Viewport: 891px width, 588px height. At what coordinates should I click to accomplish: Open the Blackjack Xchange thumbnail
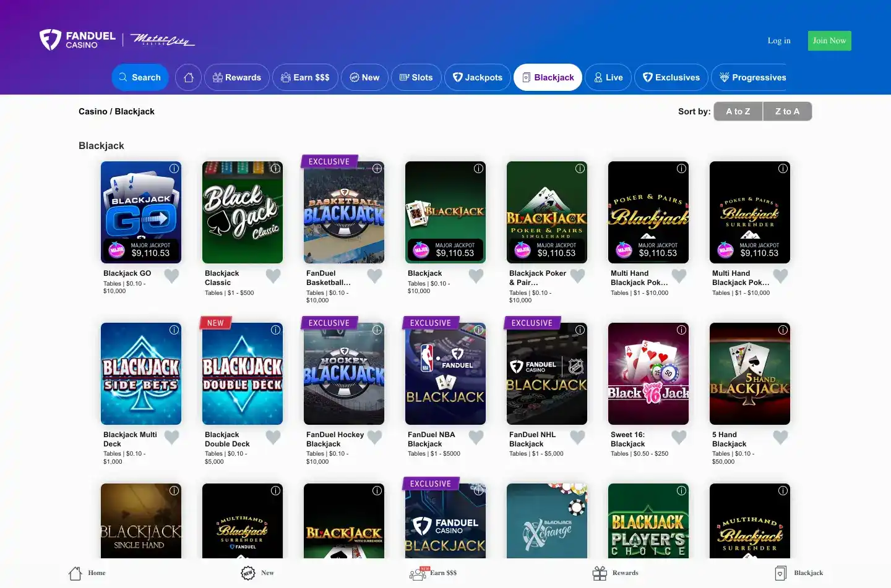(547, 521)
